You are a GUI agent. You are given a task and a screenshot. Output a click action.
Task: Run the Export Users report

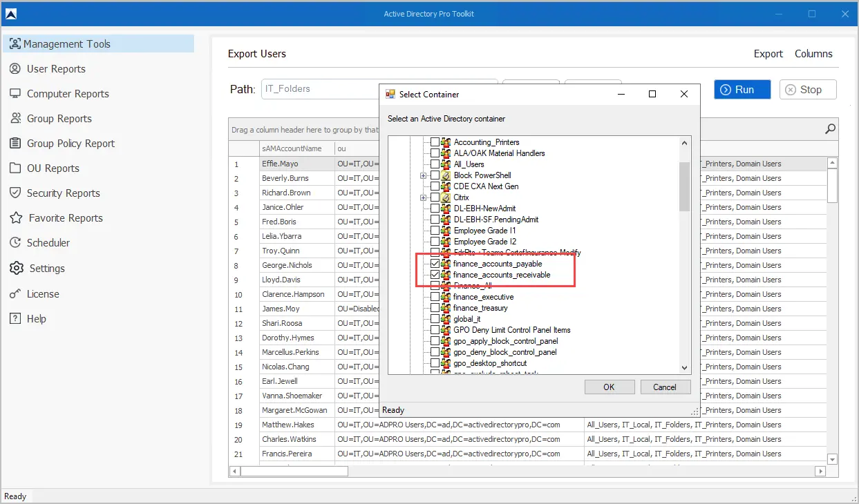(x=742, y=90)
